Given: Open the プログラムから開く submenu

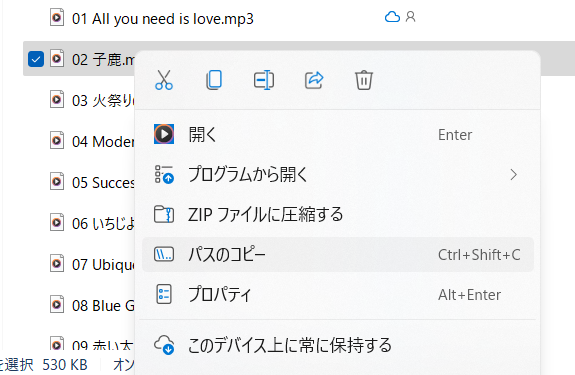Looking at the screenshot, I should click(x=338, y=174).
